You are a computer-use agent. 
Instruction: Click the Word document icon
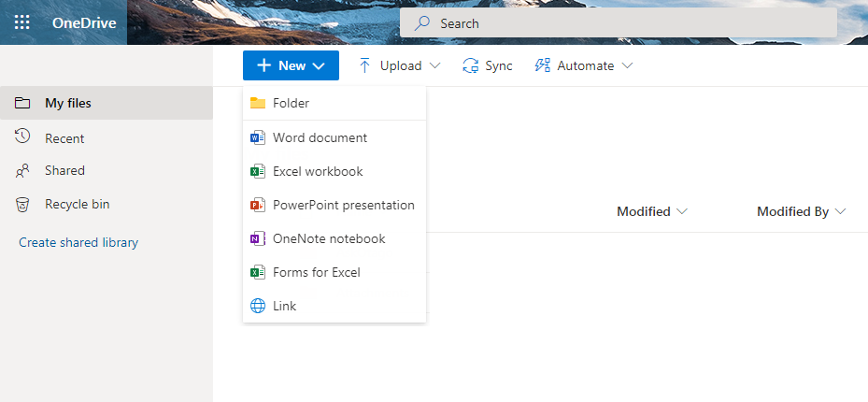(258, 137)
